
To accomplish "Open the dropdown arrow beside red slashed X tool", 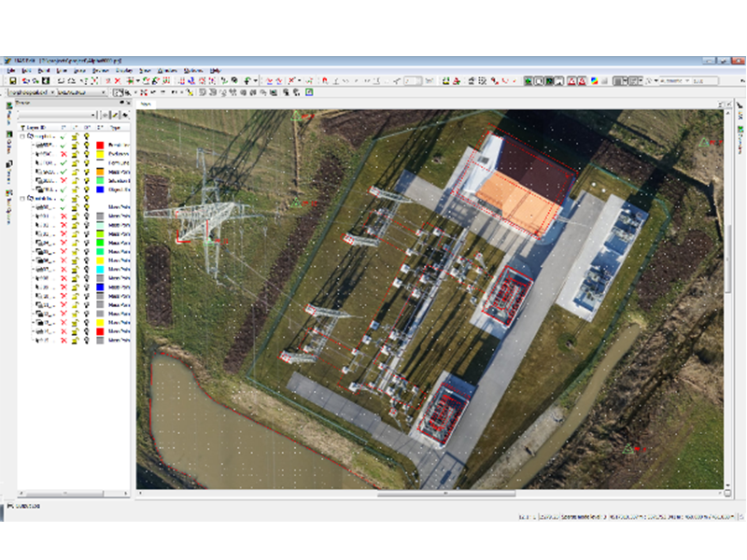I will (x=299, y=81).
